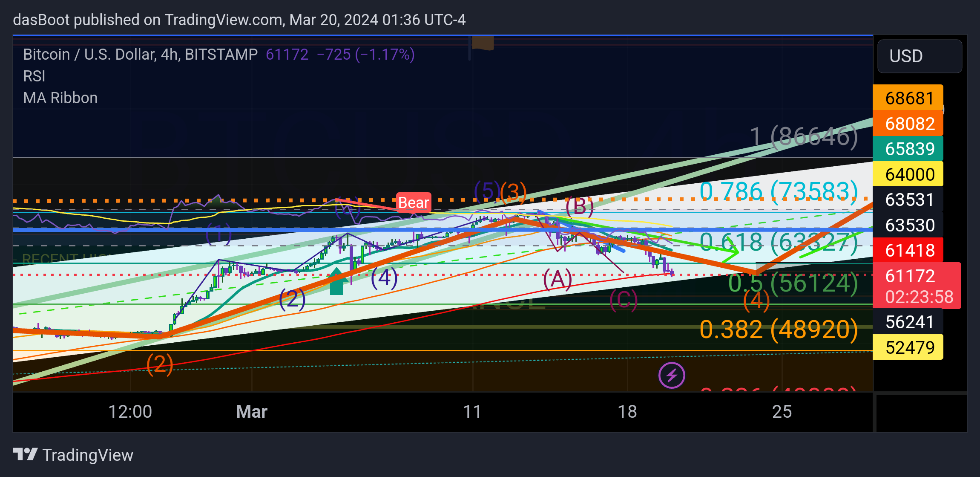Viewport: 980px width, 477px height.
Task: Click the maroon (B) wave label
Action: click(580, 207)
